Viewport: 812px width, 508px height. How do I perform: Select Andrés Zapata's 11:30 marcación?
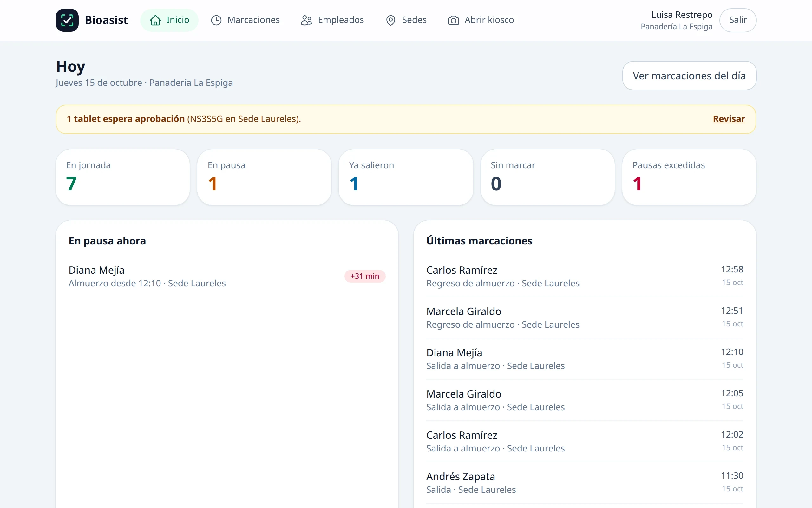pyautogui.click(x=585, y=483)
